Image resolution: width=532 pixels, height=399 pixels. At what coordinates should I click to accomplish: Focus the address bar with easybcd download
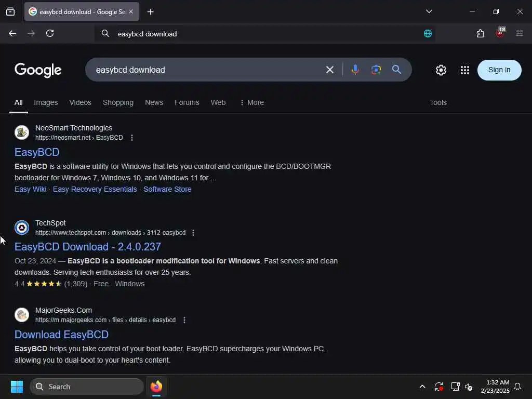point(264,34)
